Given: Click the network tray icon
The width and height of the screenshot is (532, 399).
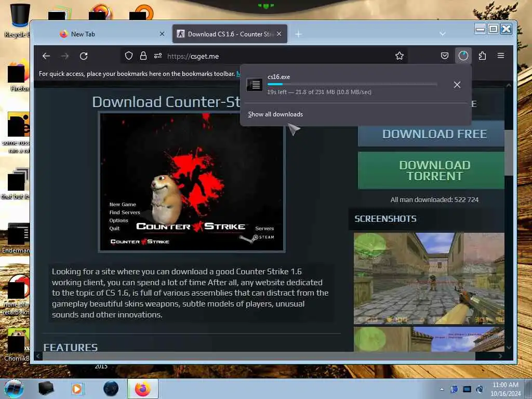Looking at the screenshot, I should 467,389.
